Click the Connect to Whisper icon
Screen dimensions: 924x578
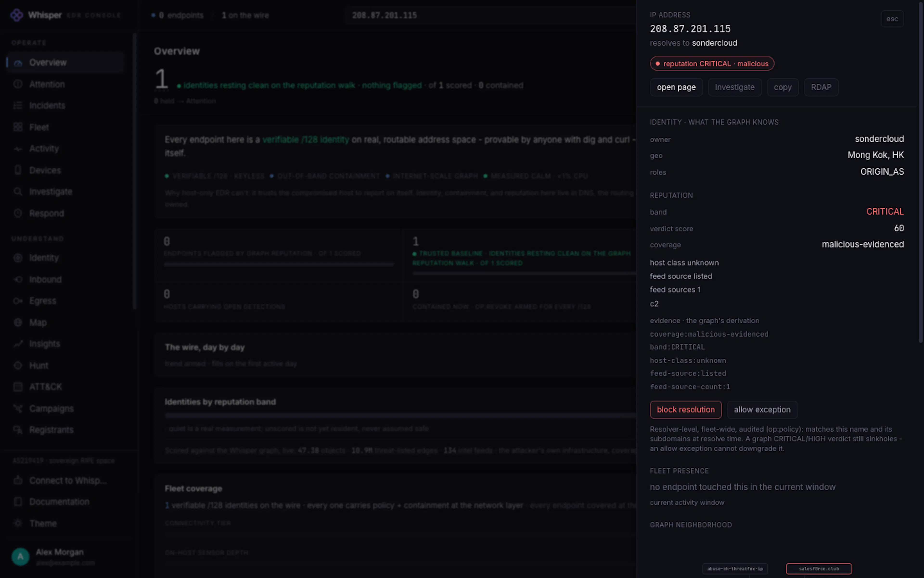point(18,480)
